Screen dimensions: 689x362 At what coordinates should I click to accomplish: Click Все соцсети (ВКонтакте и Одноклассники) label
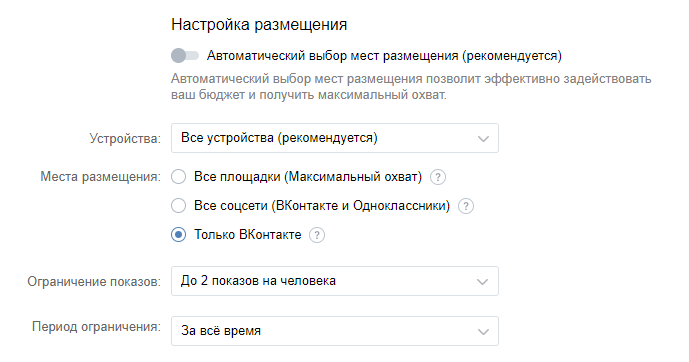coord(322,206)
